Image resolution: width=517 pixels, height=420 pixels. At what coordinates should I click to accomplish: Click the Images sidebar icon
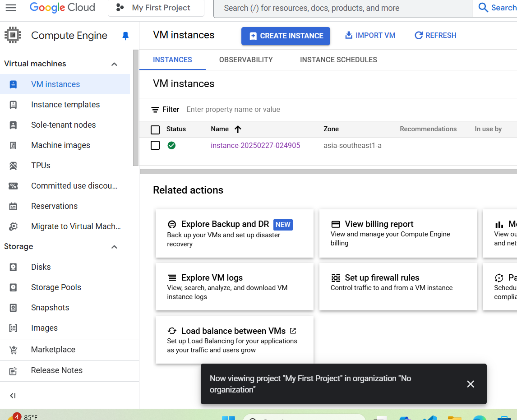click(13, 328)
